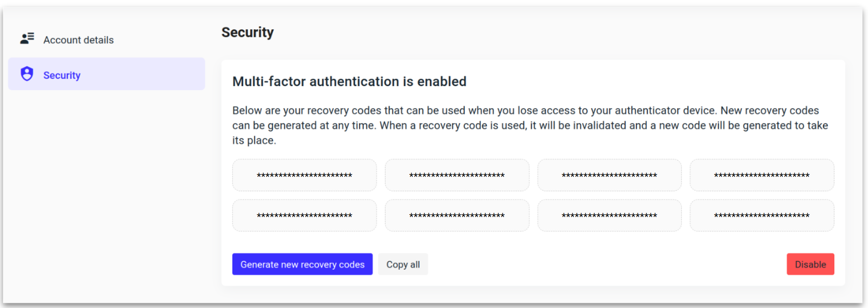Select the first recovery code in bottom row

304,215
